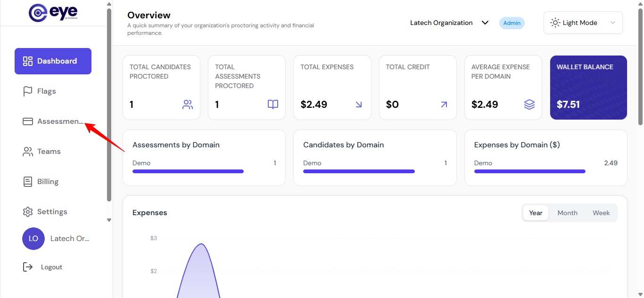The height and width of the screenshot is (298, 644).
Task: Click the sun icon beside Light Mode
Action: point(555,23)
